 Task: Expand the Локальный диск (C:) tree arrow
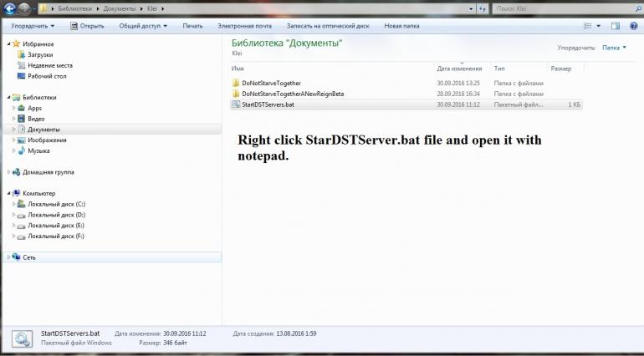(x=13, y=204)
